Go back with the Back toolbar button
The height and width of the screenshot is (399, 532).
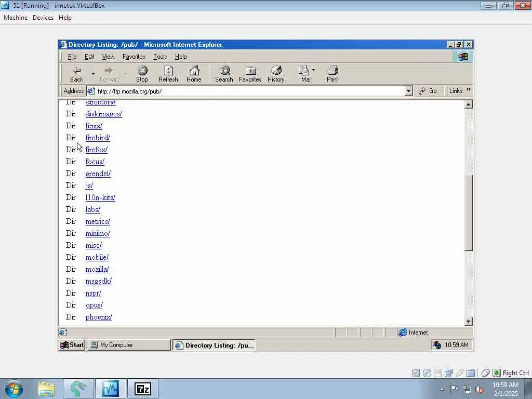pos(76,74)
